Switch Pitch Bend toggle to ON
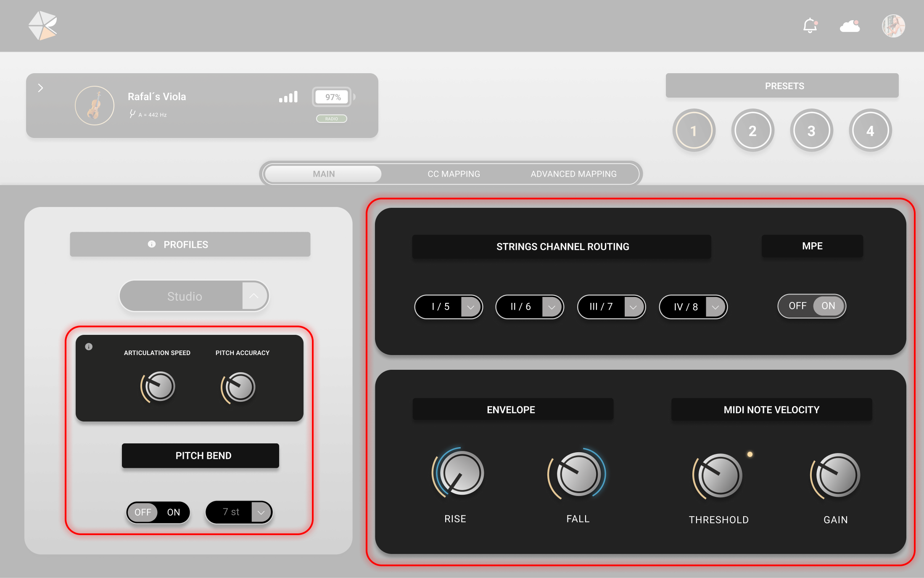924x578 pixels. coord(174,512)
